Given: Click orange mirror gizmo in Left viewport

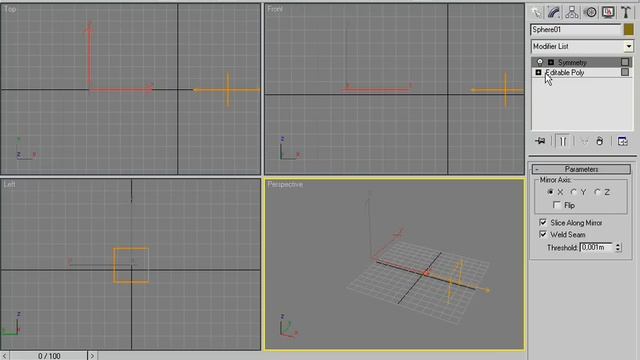Looking at the screenshot, I should point(131,265).
